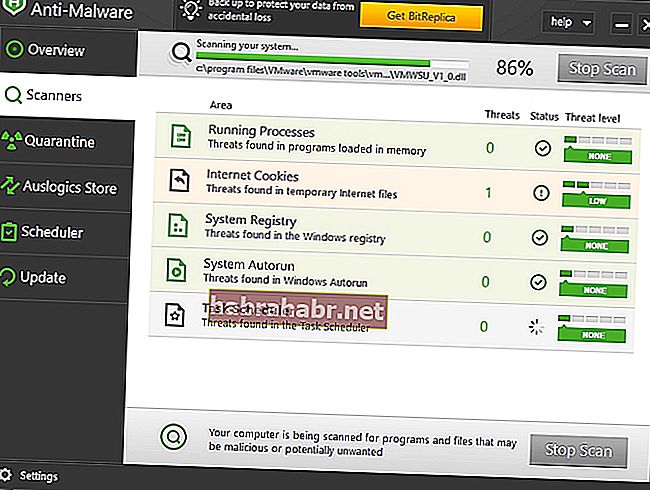The height and width of the screenshot is (490, 650).
Task: Click the Threat level column header
Action: point(593,118)
